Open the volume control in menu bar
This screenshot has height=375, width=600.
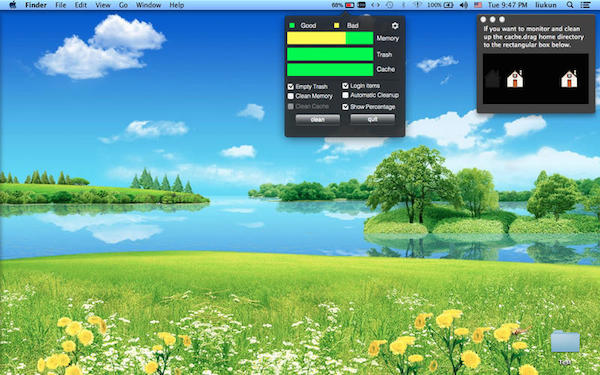463,5
